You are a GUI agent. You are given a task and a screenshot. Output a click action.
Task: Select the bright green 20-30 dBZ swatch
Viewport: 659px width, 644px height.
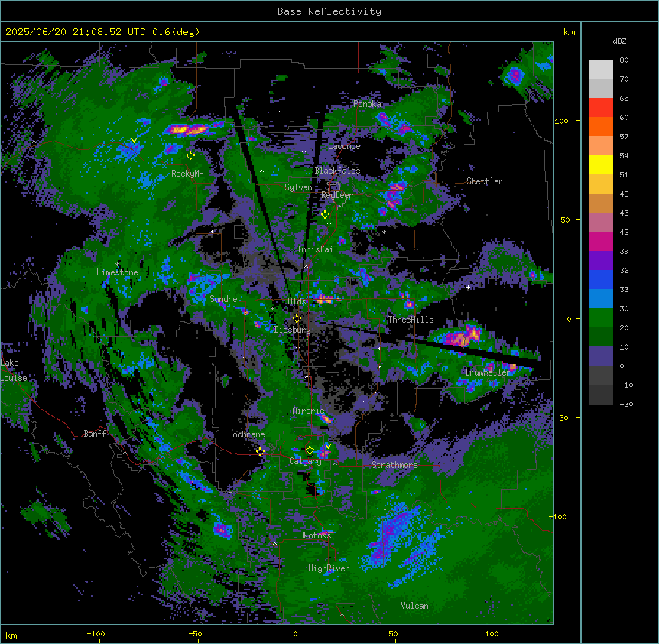[x=601, y=318]
